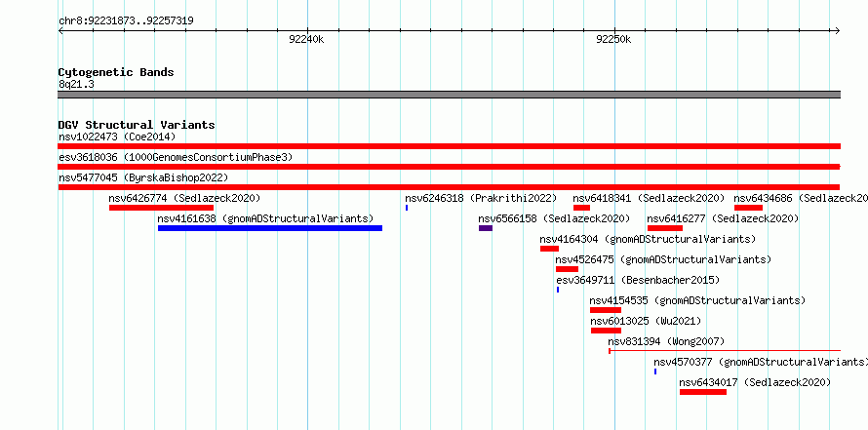Image resolution: width=868 pixels, height=430 pixels.
Task: Click the chr8:92231873..92257319 region label
Action: [x=126, y=21]
